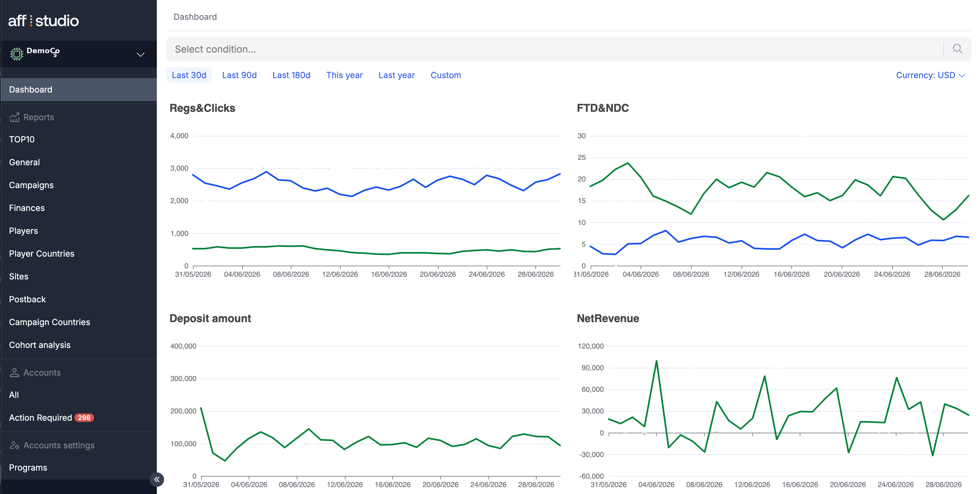Click 400,000 axis label in Deposit amount
This screenshot has width=980, height=494.
[183, 346]
